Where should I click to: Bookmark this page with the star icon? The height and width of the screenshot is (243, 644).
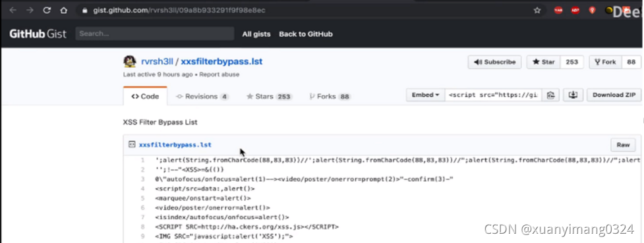point(537,11)
